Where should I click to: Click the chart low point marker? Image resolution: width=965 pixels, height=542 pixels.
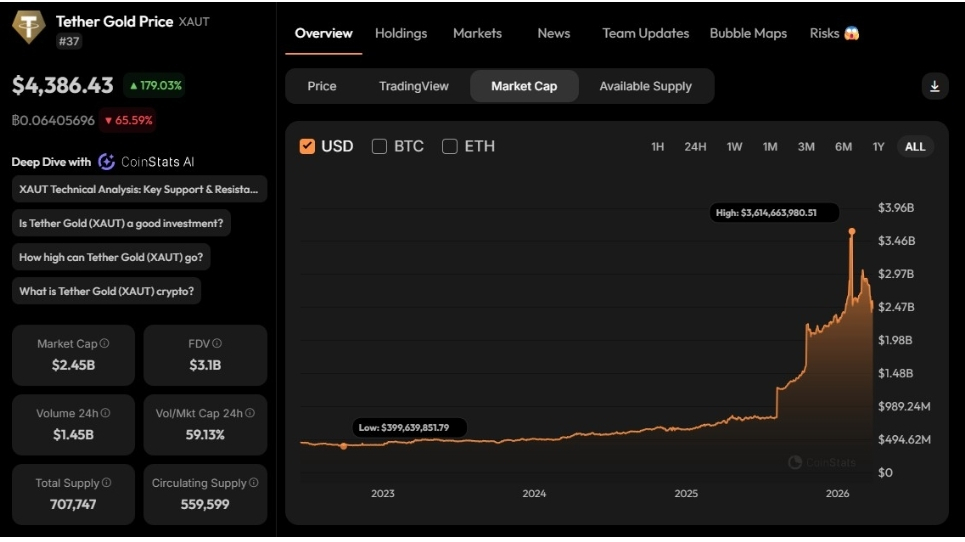(x=343, y=446)
